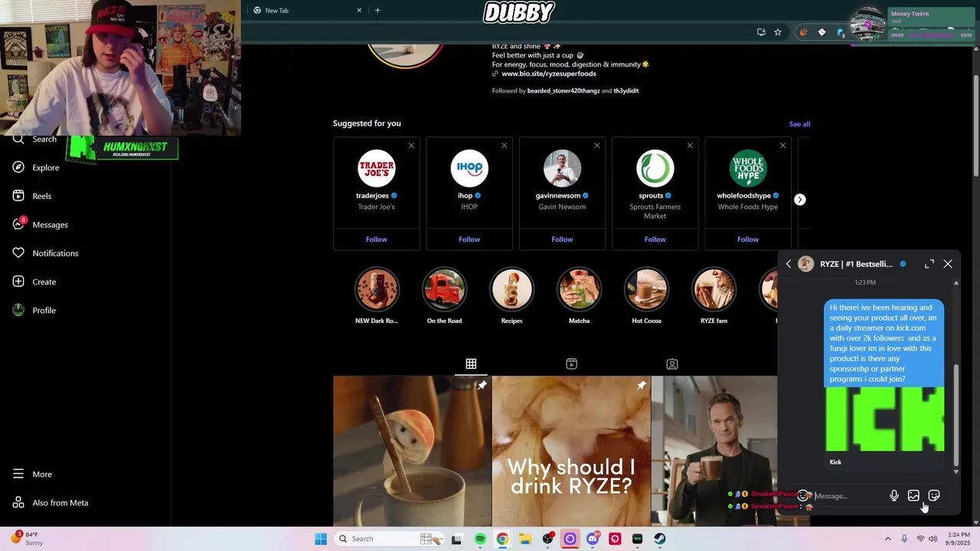
Task: Follow ihop
Action: click(x=469, y=240)
